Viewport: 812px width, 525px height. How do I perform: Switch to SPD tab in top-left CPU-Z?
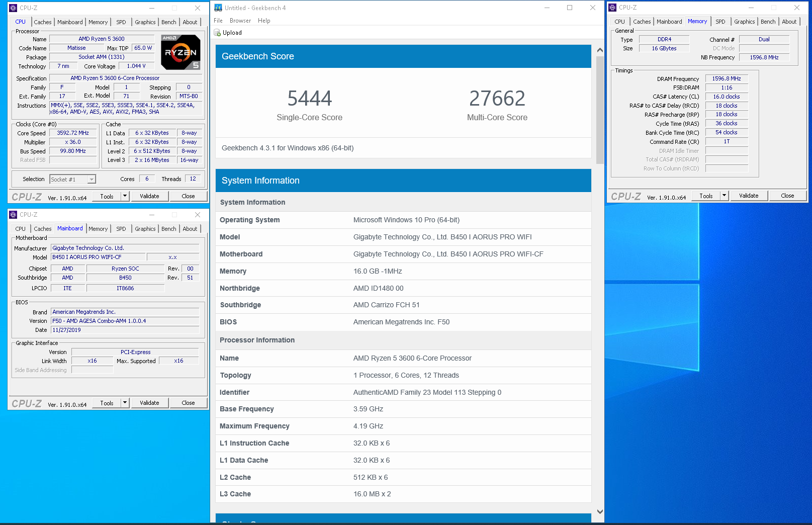(x=121, y=22)
